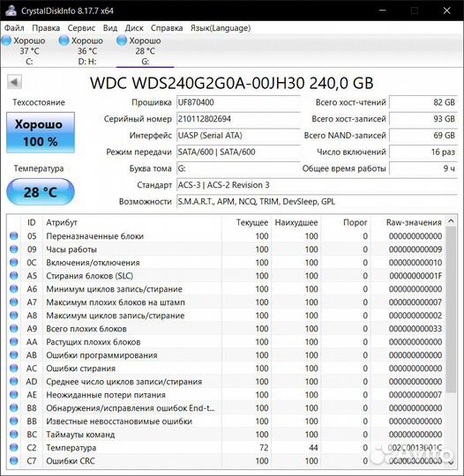Open the Диск menu
Viewport: 464px width, 476px height.
pyautogui.click(x=134, y=28)
